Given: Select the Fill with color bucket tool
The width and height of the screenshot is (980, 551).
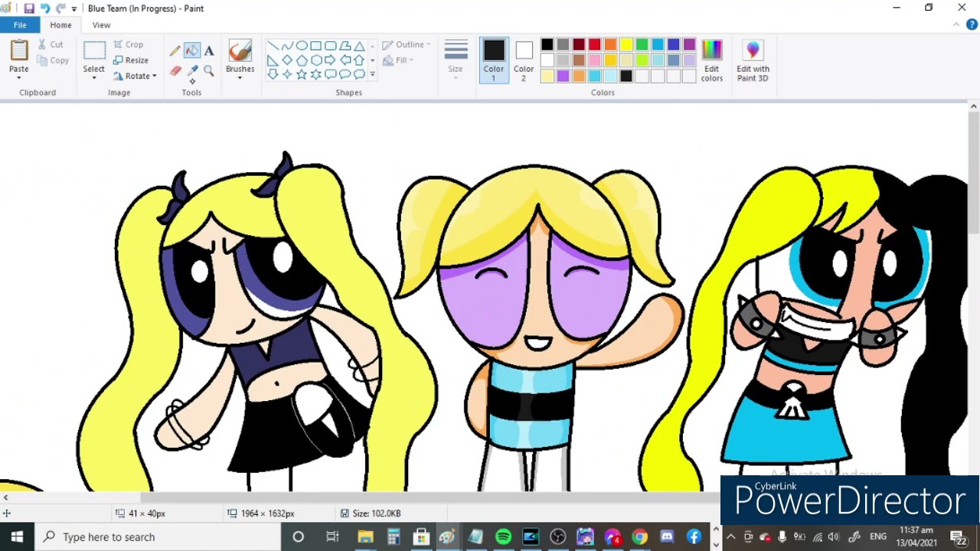Looking at the screenshot, I should tap(191, 51).
